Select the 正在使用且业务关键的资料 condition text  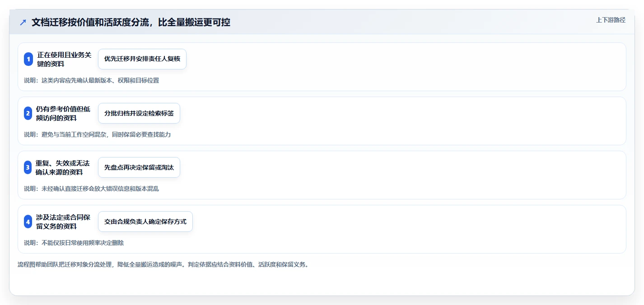[65, 59]
